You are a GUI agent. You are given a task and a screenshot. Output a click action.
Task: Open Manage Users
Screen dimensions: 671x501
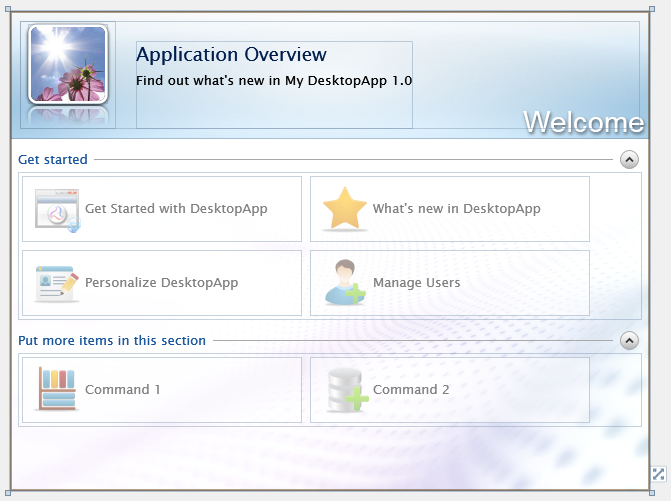tap(450, 283)
